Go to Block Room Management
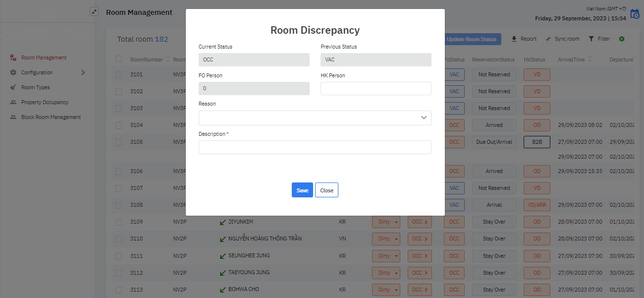644x298 pixels. pos(51,117)
